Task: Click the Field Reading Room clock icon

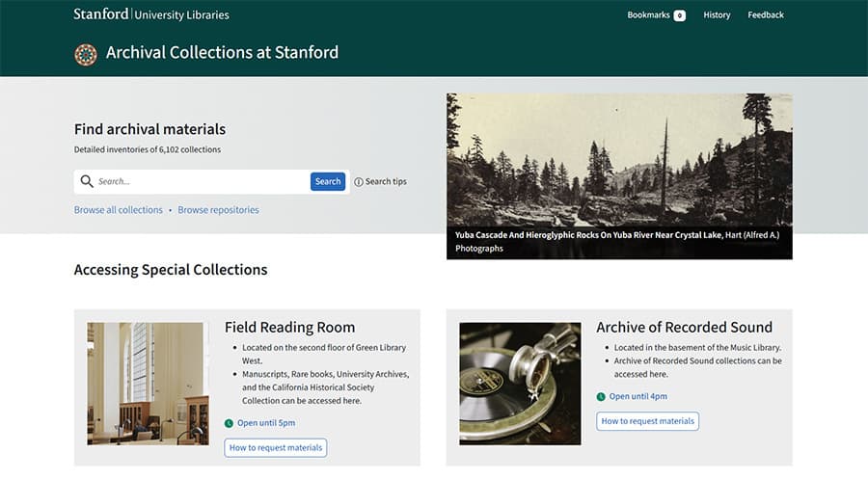Action: pos(229,423)
